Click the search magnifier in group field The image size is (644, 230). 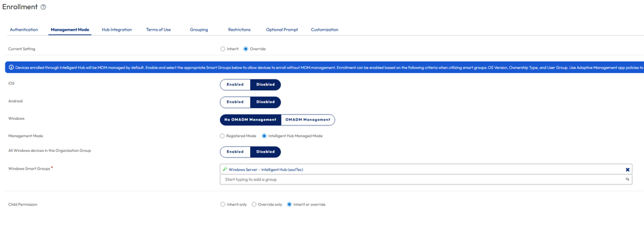click(627, 180)
